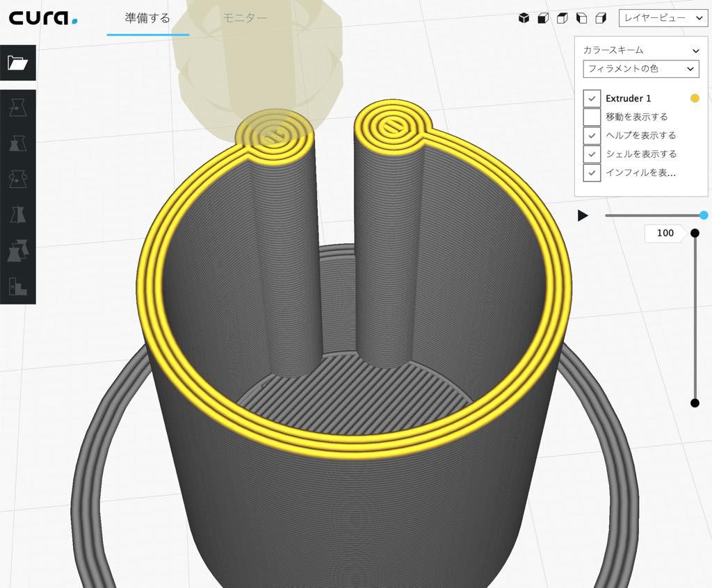The width and height of the screenshot is (712, 588).
Task: Click the upper layer slider handle
Action: (695, 233)
